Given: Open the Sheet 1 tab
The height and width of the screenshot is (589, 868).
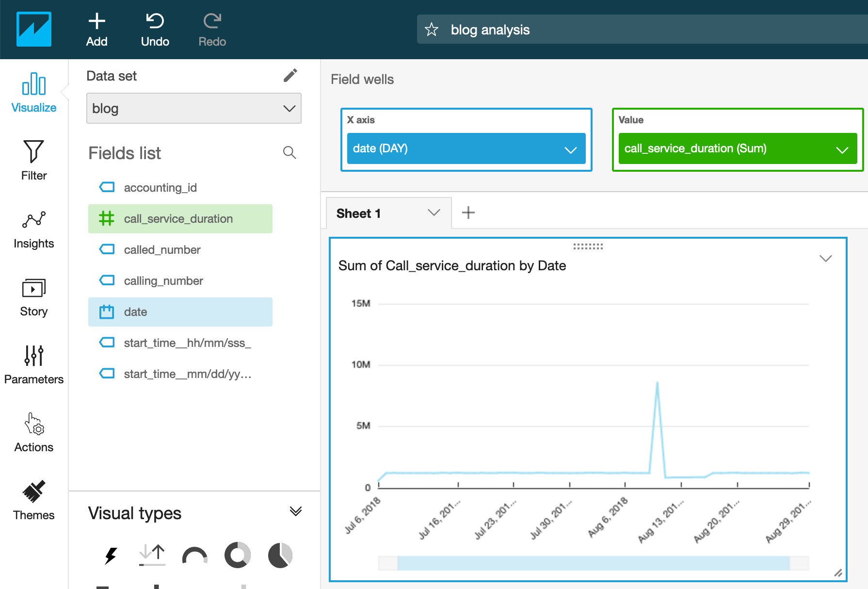Looking at the screenshot, I should pos(359,213).
